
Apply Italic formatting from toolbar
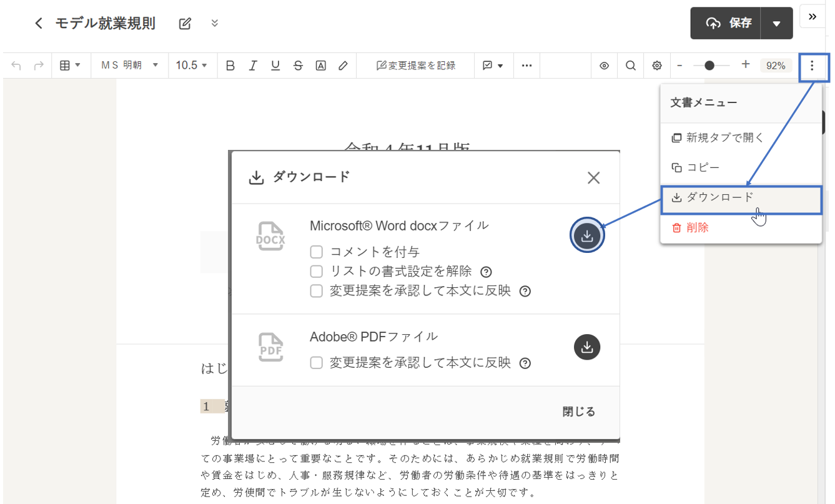(253, 66)
